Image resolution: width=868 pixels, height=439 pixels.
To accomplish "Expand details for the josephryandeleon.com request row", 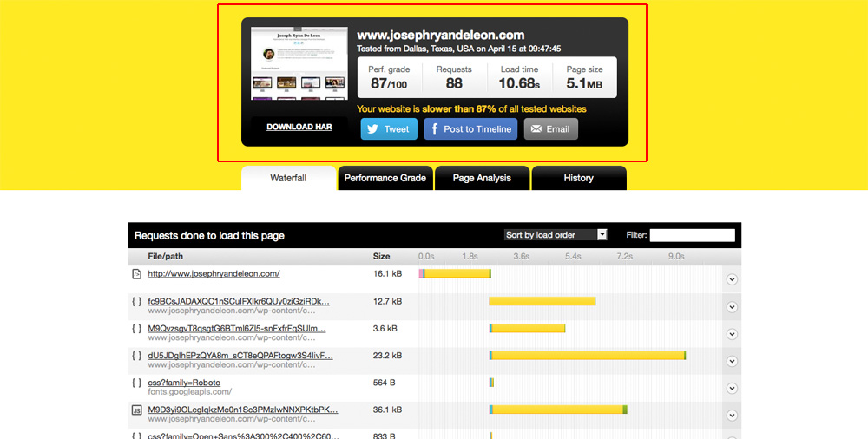I will coord(732,279).
